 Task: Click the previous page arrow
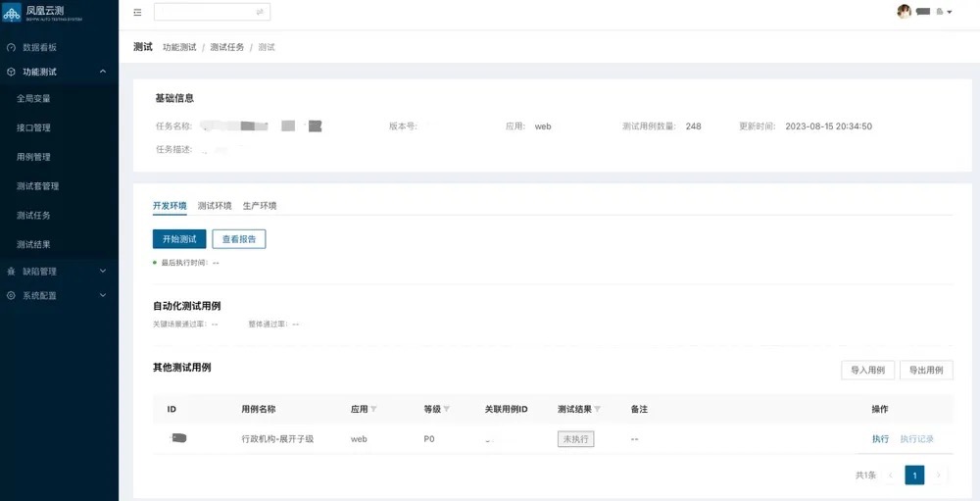(891, 476)
